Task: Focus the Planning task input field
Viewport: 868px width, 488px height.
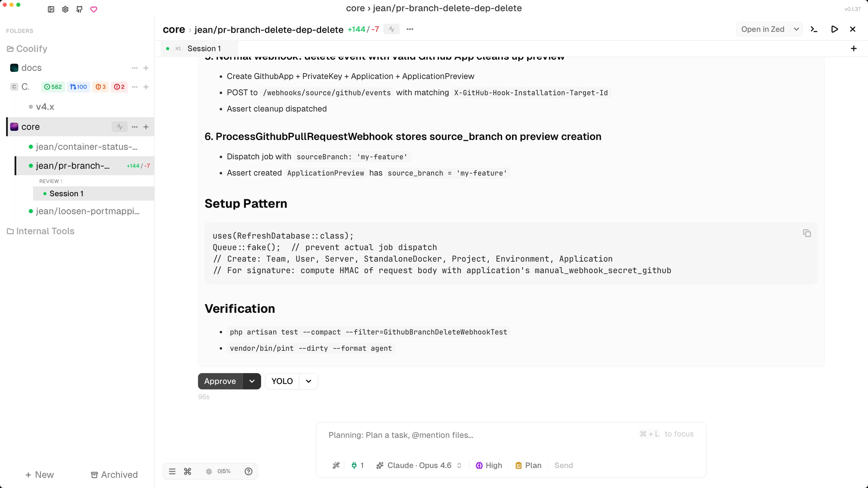Action: click(x=475, y=435)
